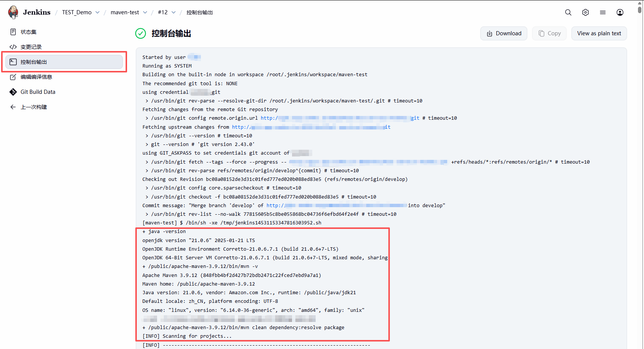The width and height of the screenshot is (644, 349).
Task: Click the Copy button
Action: pos(549,33)
